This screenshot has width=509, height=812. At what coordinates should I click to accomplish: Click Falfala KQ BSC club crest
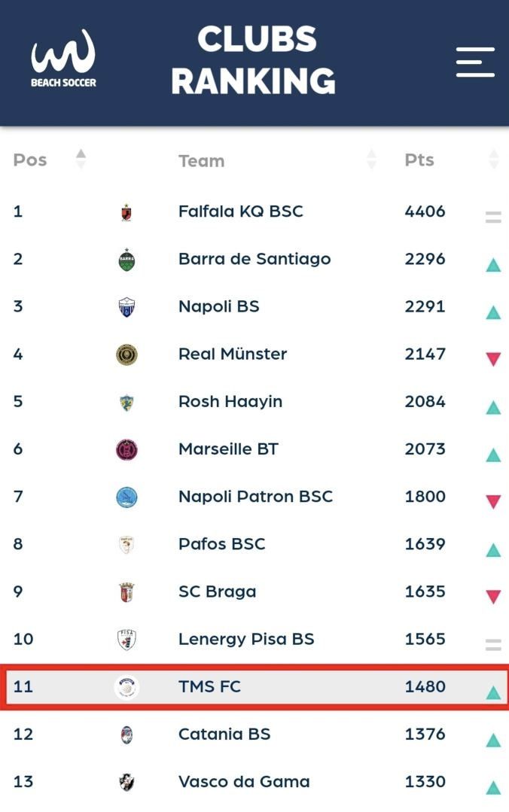click(126, 212)
